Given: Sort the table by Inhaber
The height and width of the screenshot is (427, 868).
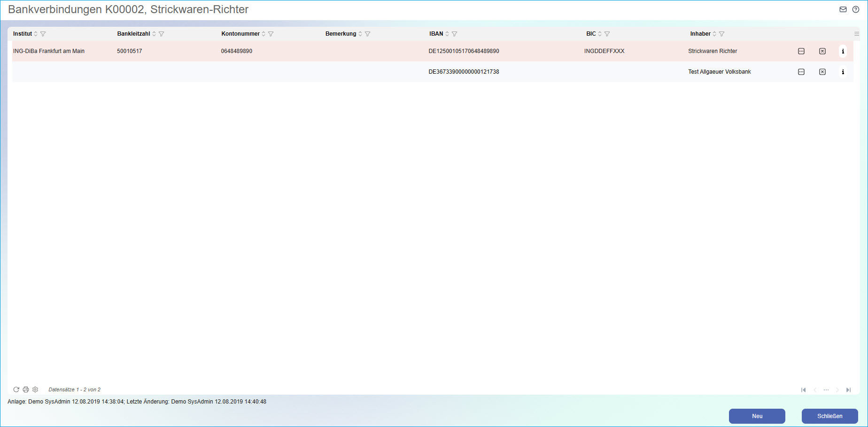Looking at the screenshot, I should click(714, 34).
